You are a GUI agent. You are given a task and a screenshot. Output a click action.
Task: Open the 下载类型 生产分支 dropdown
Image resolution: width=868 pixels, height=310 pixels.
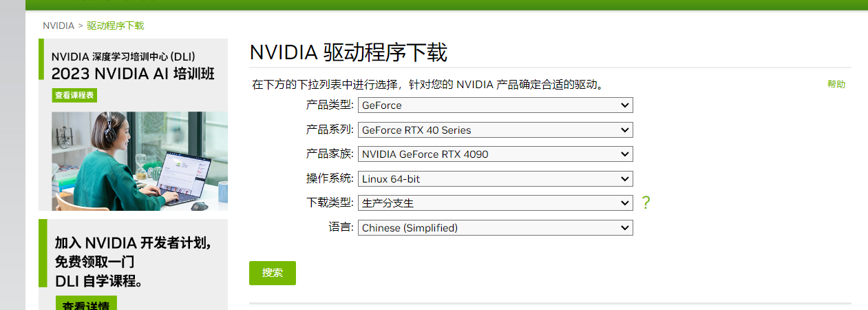(494, 203)
